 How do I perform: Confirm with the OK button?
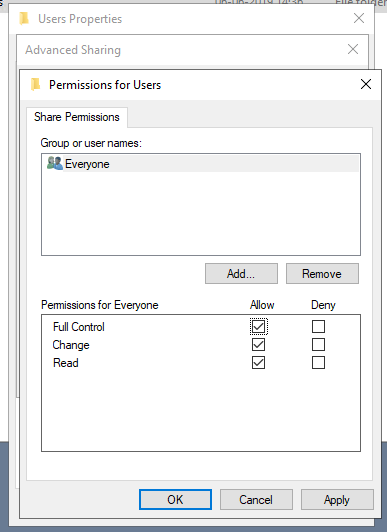[175, 499]
